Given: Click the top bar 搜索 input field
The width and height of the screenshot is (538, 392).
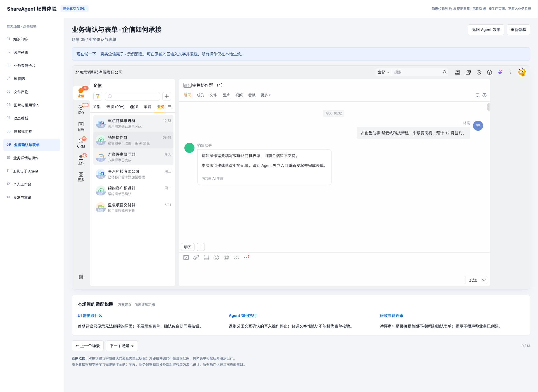Looking at the screenshot, I should coord(418,72).
